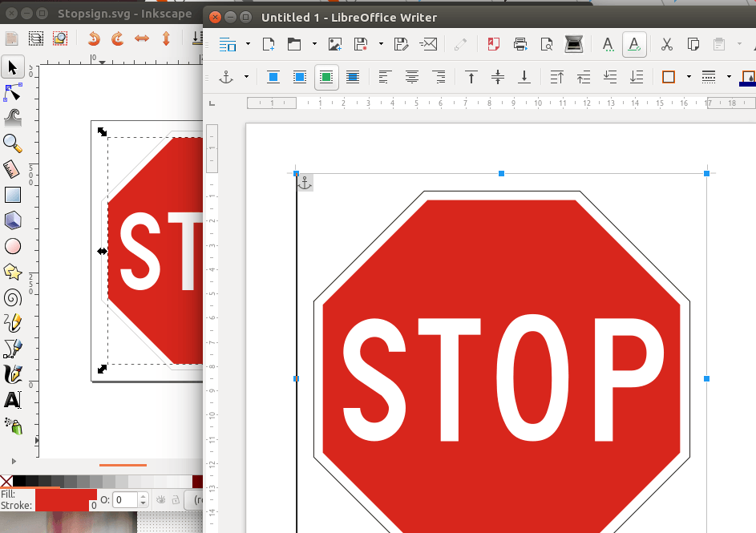Toggle the Auto Spellcheck button
Screen dimensions: 756x533
tap(634, 44)
